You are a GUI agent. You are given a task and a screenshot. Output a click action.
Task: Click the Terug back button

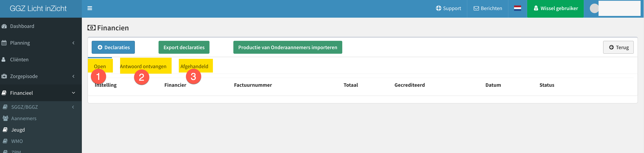618,47
